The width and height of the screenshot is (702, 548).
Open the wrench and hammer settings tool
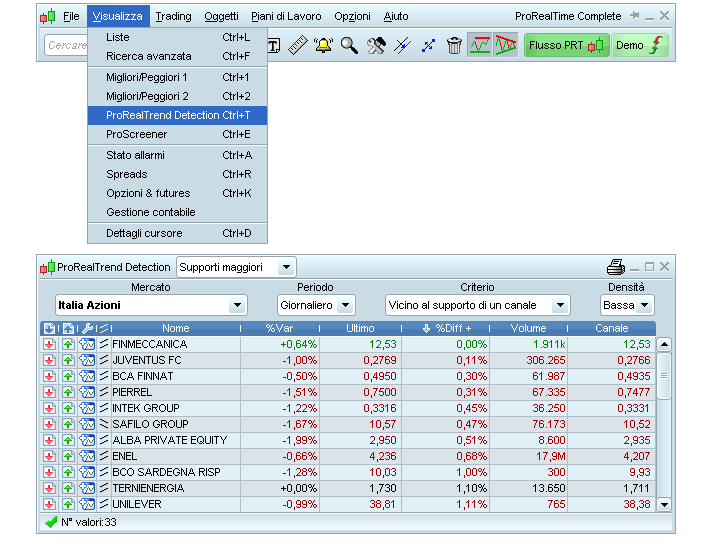(x=376, y=45)
